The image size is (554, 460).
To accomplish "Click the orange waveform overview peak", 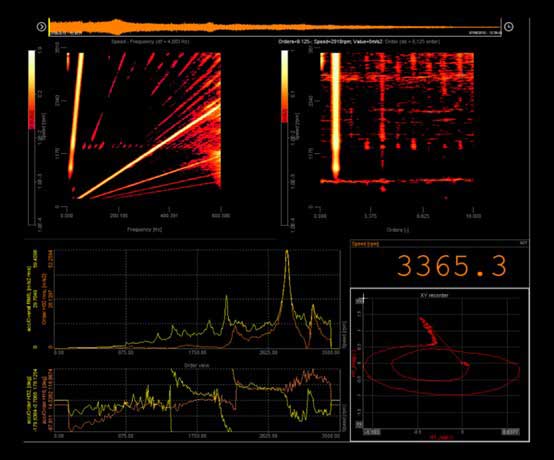I will click(x=117, y=26).
